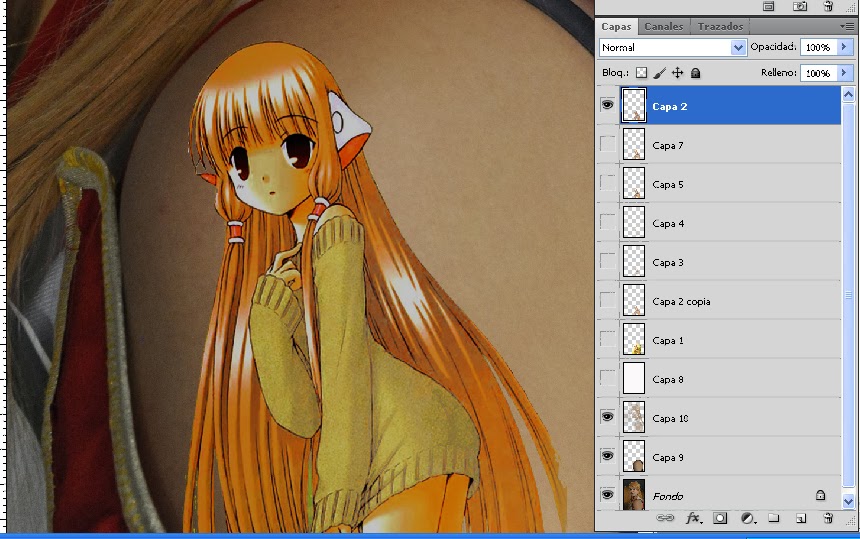Click the Capa 7 layer thumbnail

[633, 144]
